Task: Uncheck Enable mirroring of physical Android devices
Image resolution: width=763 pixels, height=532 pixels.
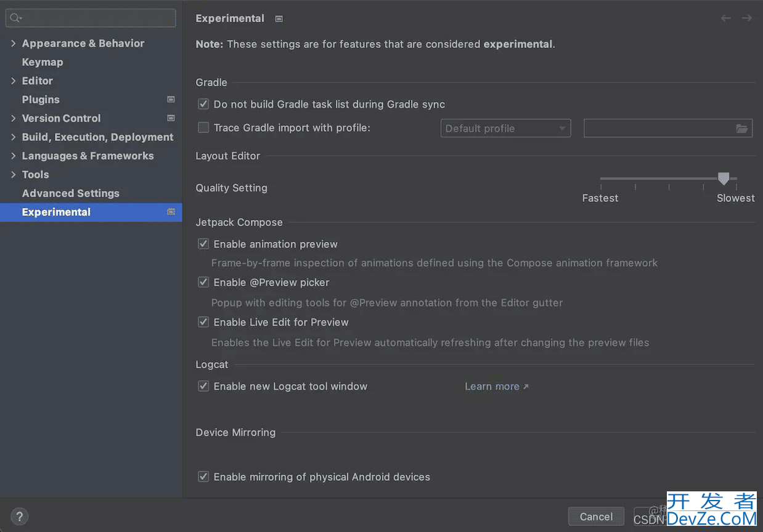Action: tap(203, 477)
